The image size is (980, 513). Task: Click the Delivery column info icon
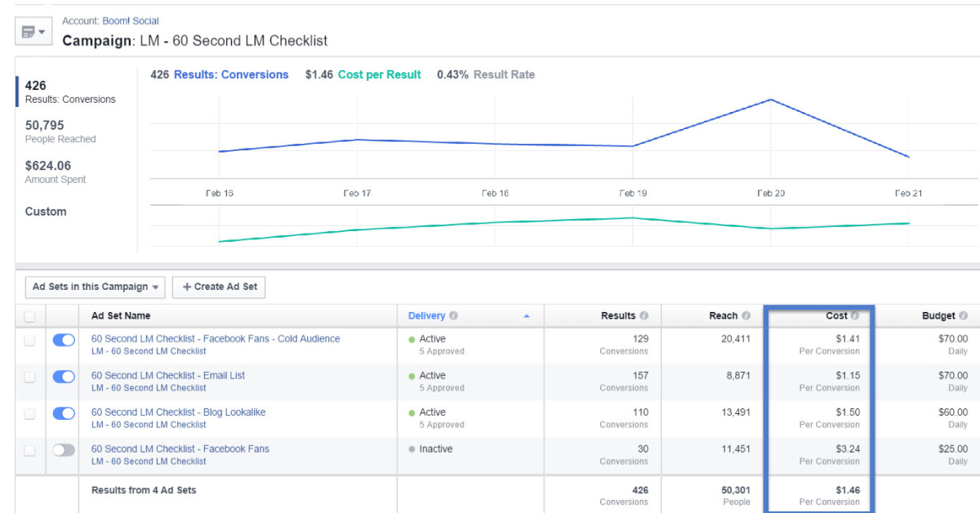(452, 316)
